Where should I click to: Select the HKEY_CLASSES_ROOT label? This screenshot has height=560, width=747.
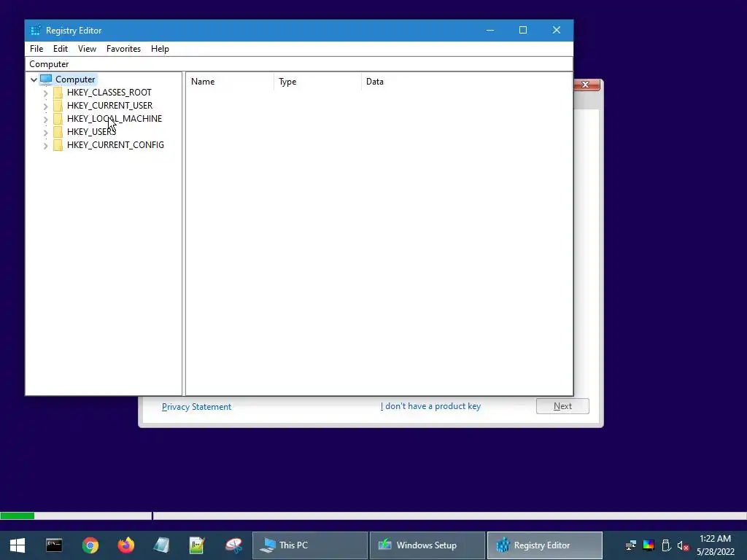[109, 93]
